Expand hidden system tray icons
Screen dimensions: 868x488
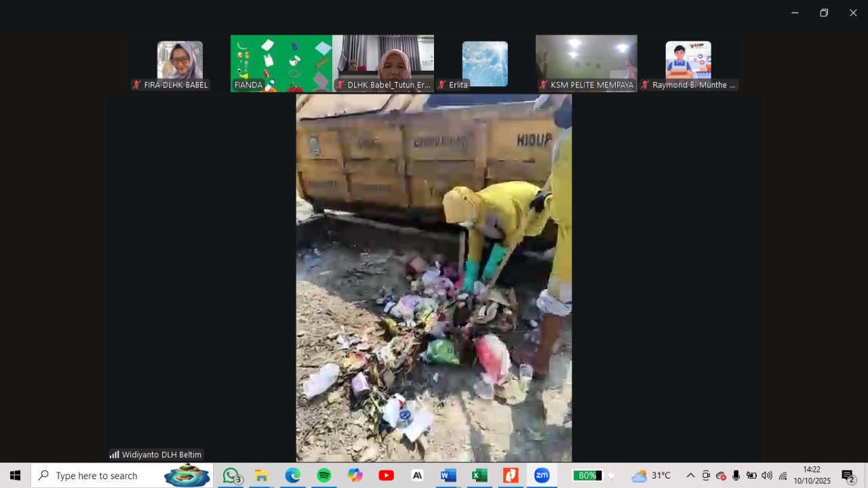pyautogui.click(x=690, y=476)
